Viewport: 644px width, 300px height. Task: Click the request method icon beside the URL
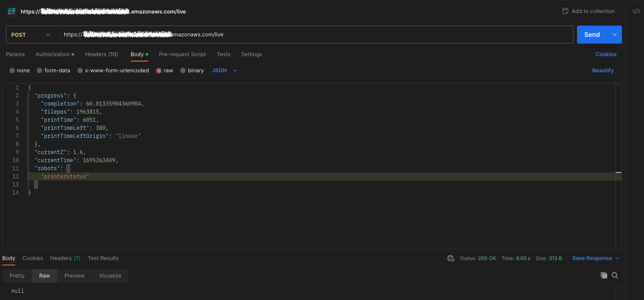pyautogui.click(x=11, y=11)
